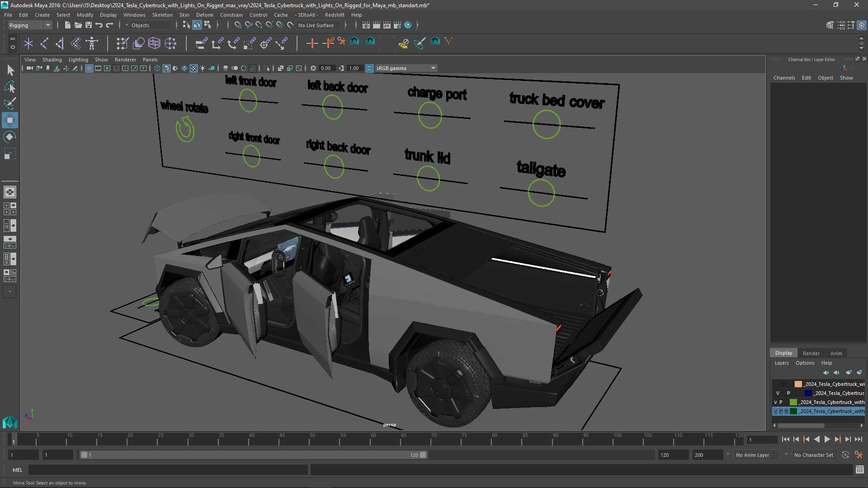Switch to the Anim layer tab

[836, 353]
